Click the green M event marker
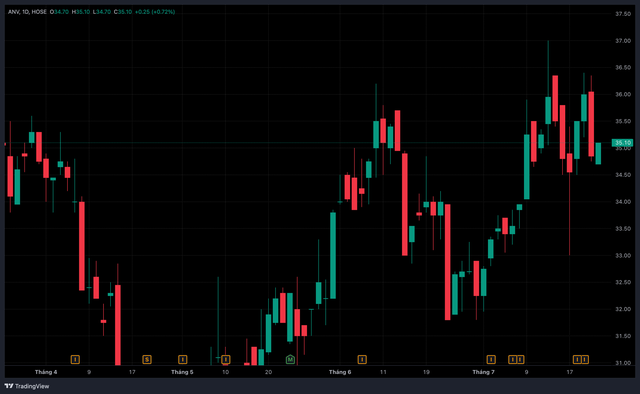The image size is (640, 394). point(290,359)
